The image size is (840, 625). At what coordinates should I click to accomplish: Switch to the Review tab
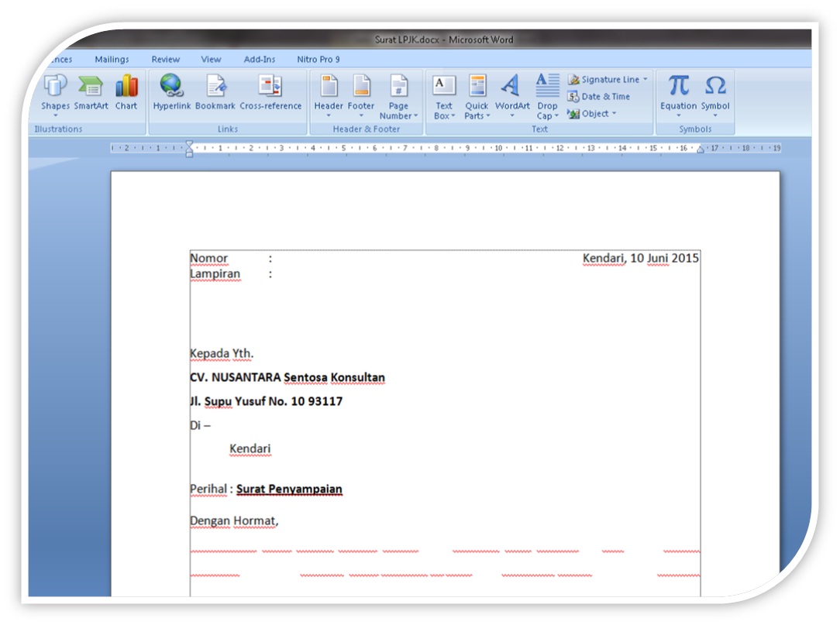(x=165, y=59)
